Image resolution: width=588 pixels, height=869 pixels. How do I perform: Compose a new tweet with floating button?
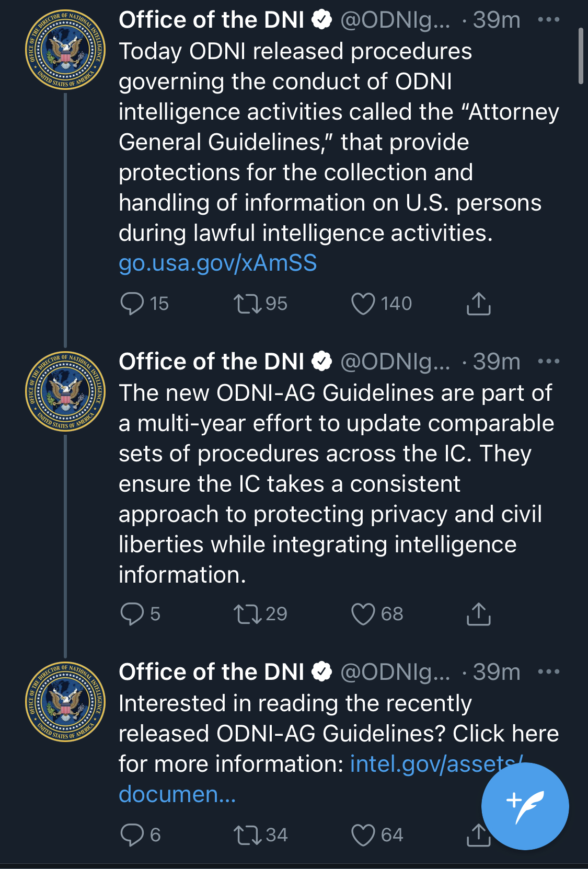[x=525, y=806]
